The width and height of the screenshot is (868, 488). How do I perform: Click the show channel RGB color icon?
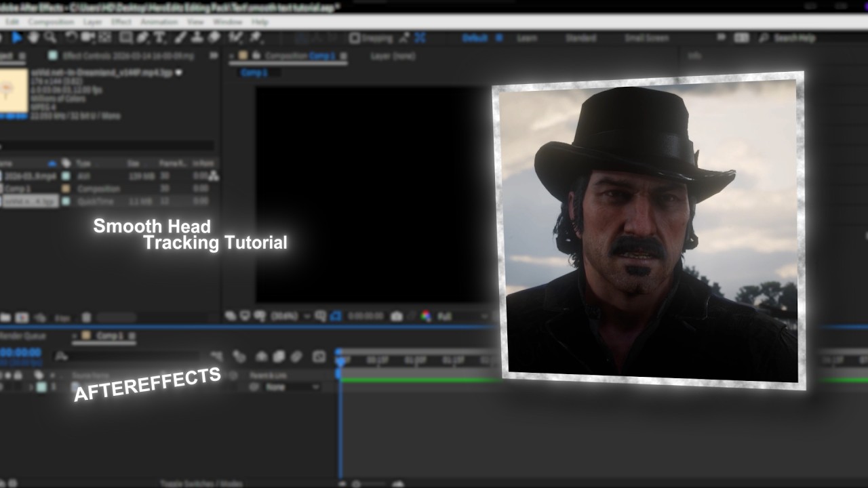coord(426,317)
